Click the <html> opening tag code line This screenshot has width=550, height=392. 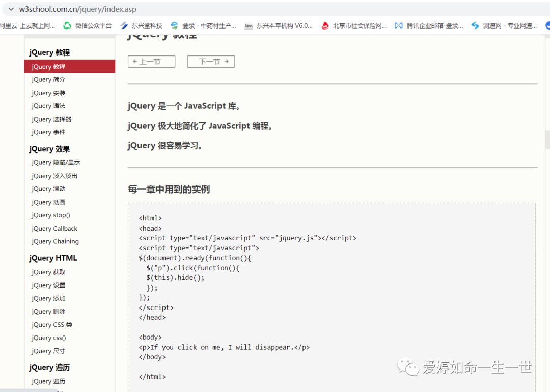150,218
